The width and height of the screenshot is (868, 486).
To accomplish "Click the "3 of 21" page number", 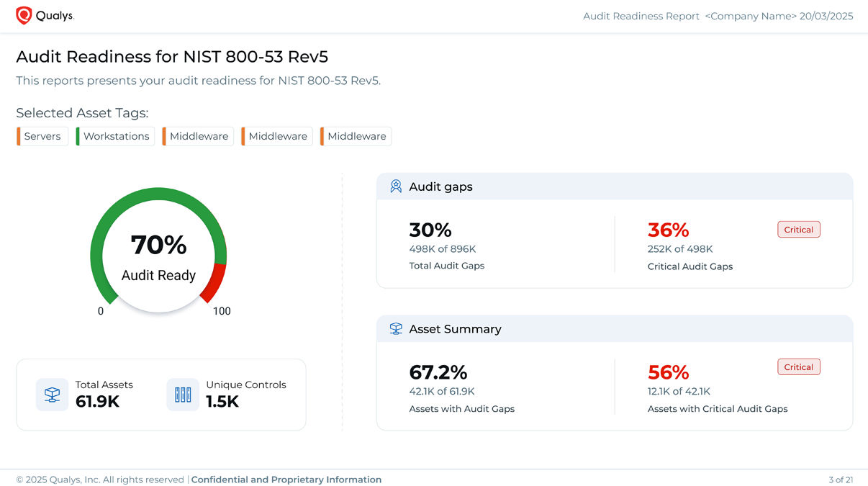I will click(x=841, y=480).
